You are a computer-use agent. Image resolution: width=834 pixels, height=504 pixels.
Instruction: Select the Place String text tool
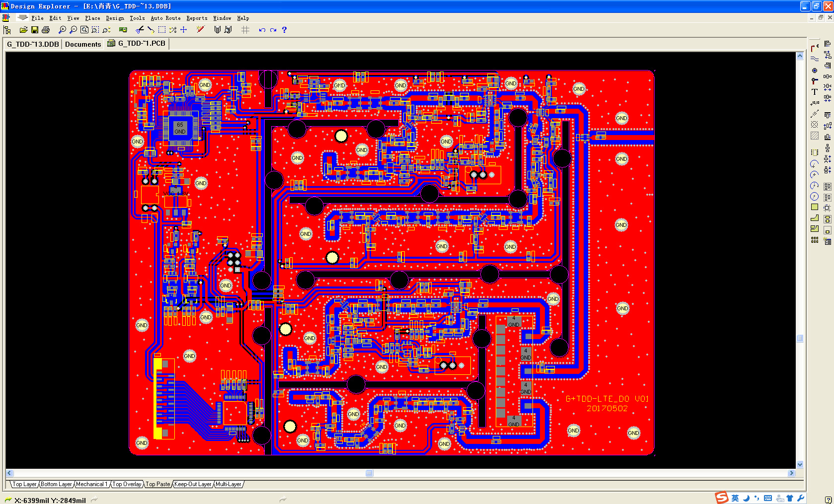(x=815, y=92)
